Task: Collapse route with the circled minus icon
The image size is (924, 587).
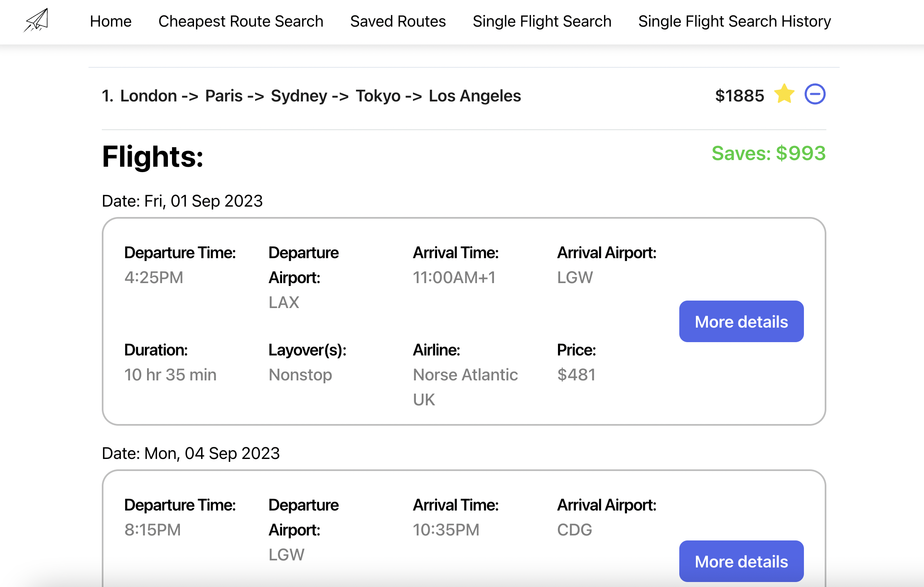Action: point(815,94)
